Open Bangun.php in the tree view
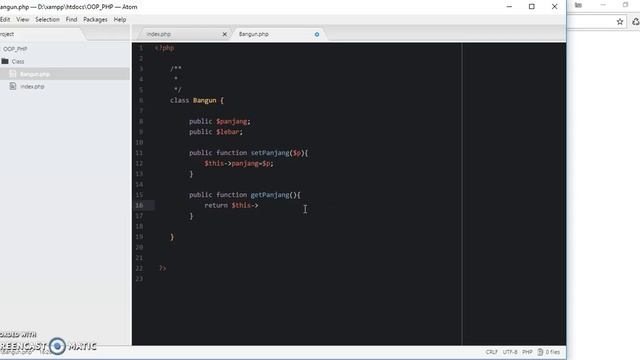 (35, 74)
